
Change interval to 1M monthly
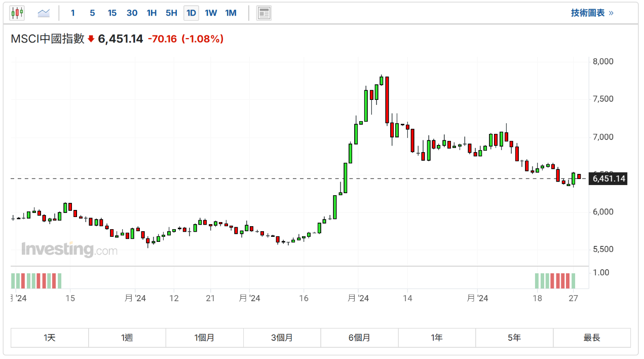pyautogui.click(x=231, y=13)
